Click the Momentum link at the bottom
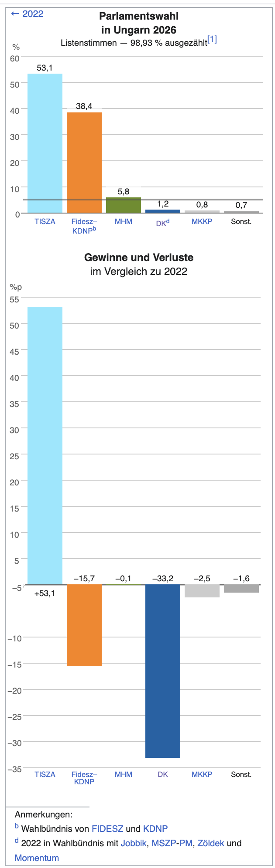 (37, 858)
